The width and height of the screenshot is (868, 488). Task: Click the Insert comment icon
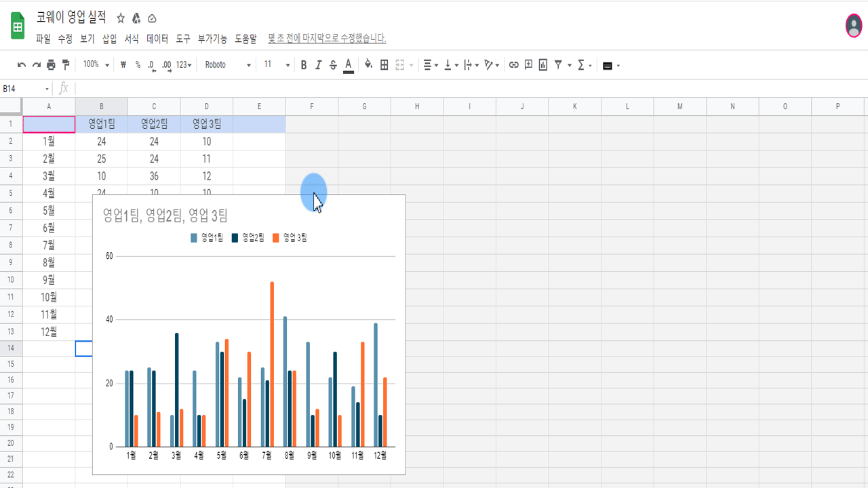click(x=529, y=65)
